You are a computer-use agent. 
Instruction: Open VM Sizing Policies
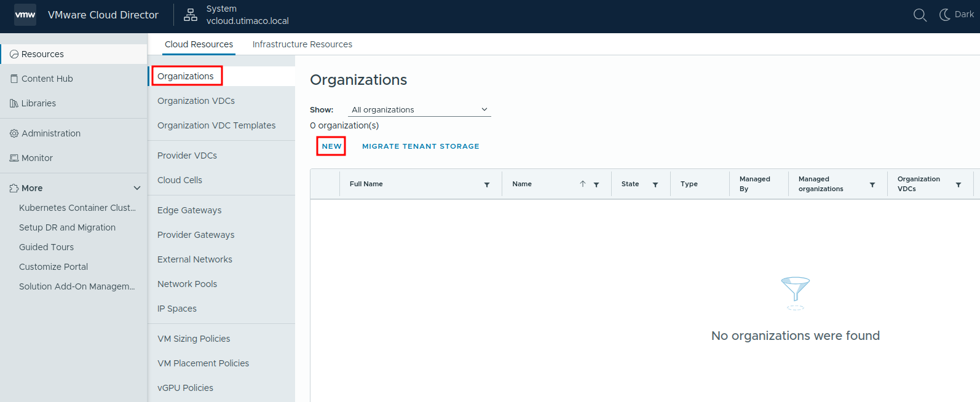pyautogui.click(x=194, y=339)
